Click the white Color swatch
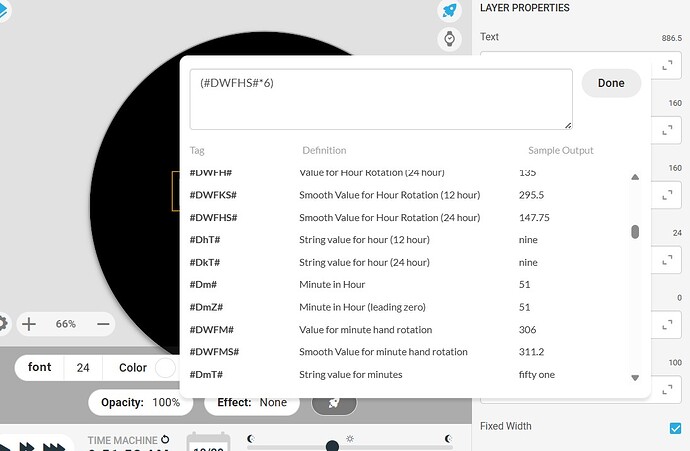The width and height of the screenshot is (690, 451). tap(163, 367)
